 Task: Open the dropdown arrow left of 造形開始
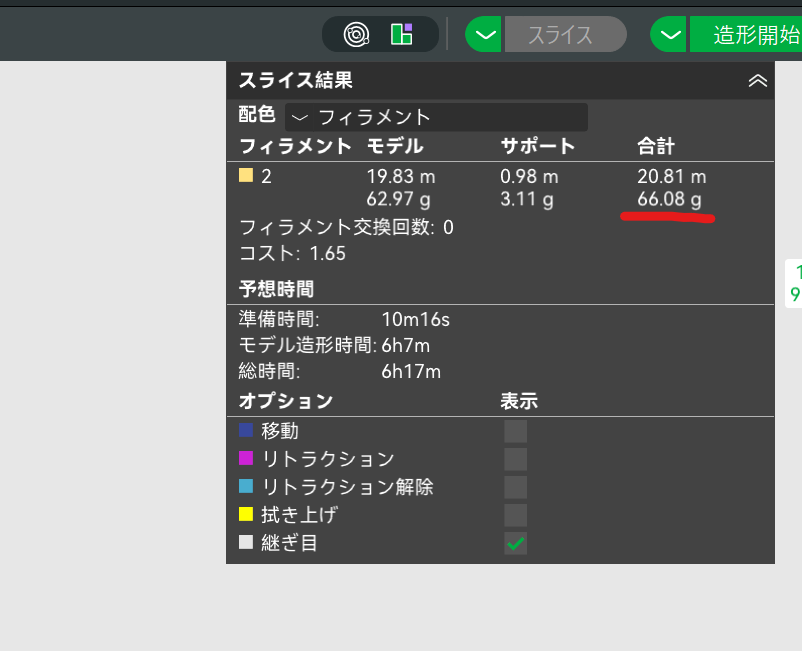[670, 35]
